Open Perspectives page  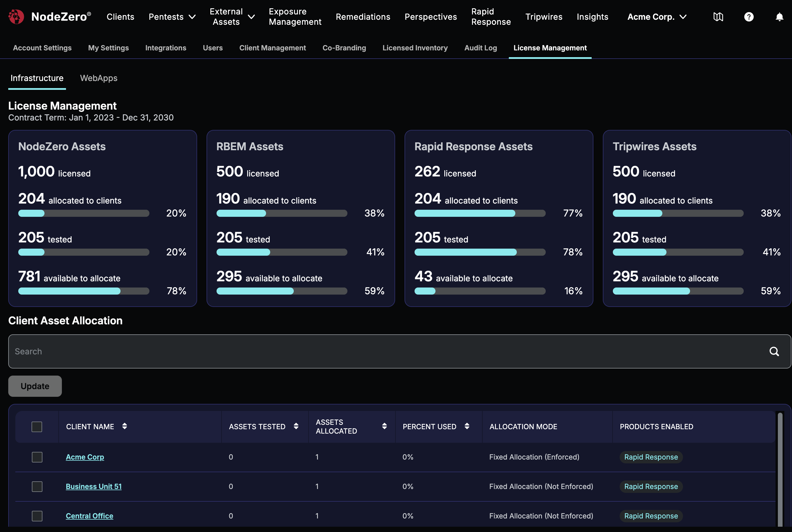(x=430, y=16)
